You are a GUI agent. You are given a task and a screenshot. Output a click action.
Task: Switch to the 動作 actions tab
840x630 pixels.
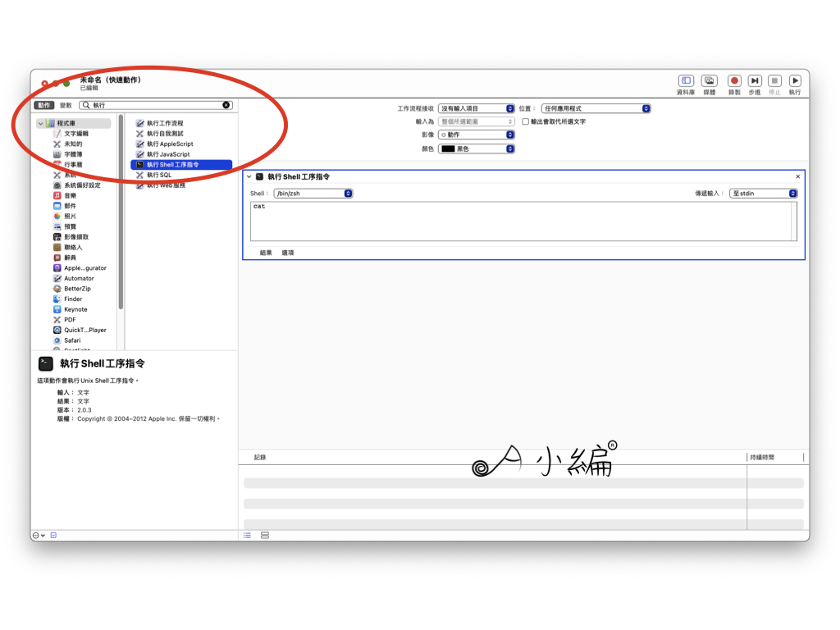[44, 106]
